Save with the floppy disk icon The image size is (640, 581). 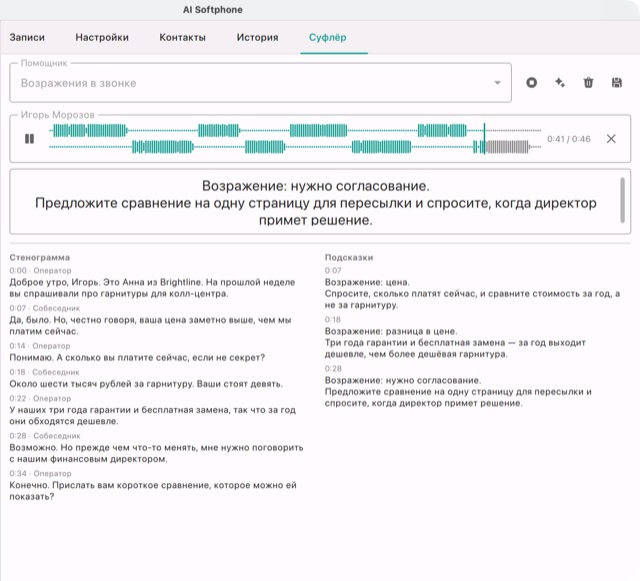pos(617,83)
